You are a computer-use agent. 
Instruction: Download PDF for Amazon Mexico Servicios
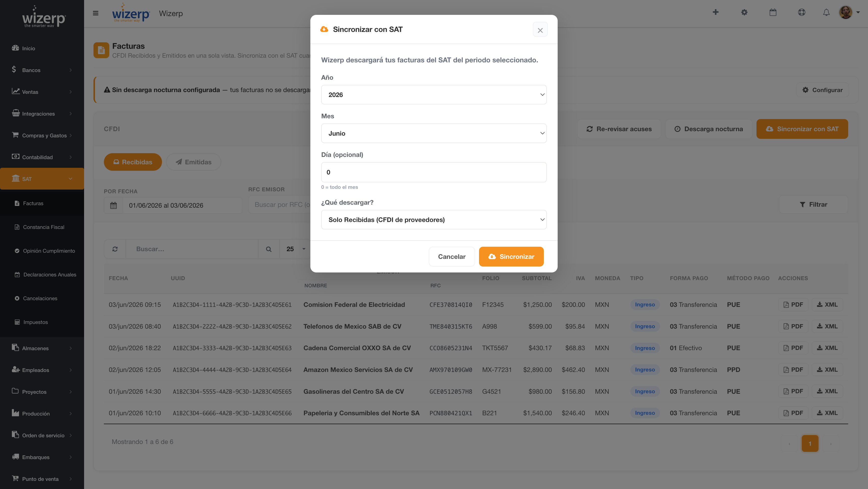793,370
